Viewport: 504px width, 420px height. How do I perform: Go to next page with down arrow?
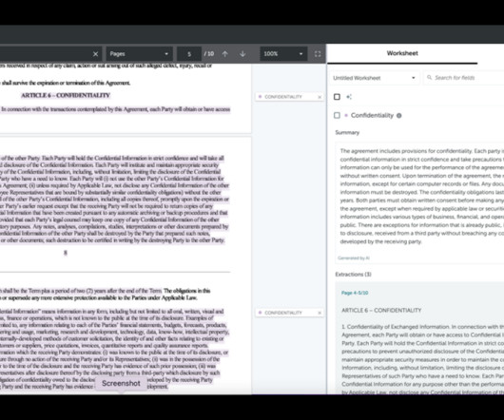click(x=242, y=54)
